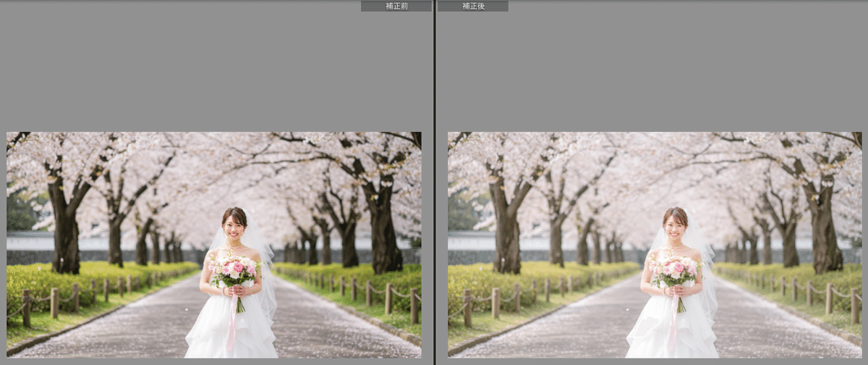Click the bouquet in the after photo
Image resolution: width=868 pixels, height=365 pixels.
675,270
